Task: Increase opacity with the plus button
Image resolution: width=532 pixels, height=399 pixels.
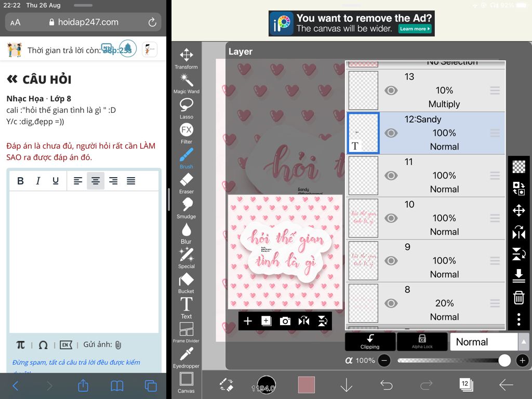Action: coord(523,361)
